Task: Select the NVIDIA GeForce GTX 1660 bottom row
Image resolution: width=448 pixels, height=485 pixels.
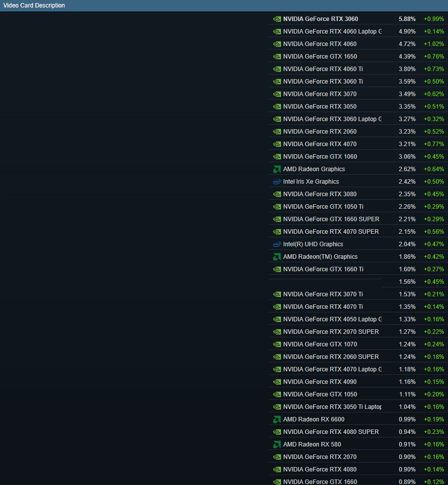Action: (x=320, y=481)
